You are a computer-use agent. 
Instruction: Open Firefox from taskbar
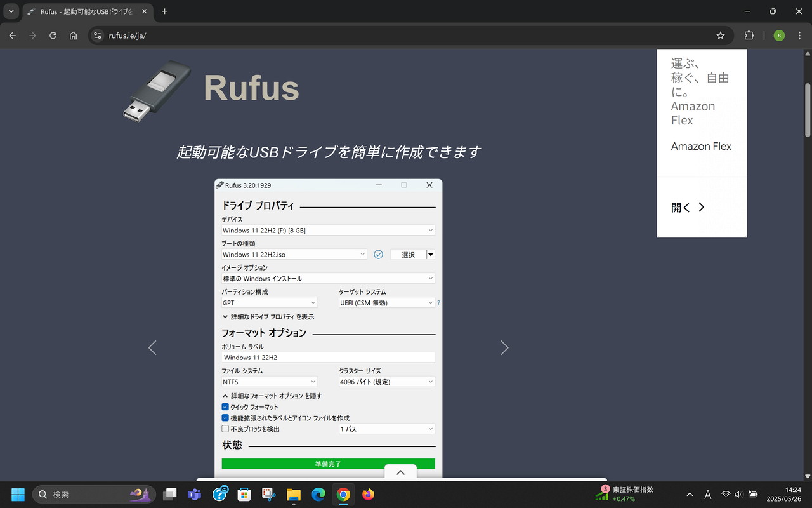(x=368, y=494)
